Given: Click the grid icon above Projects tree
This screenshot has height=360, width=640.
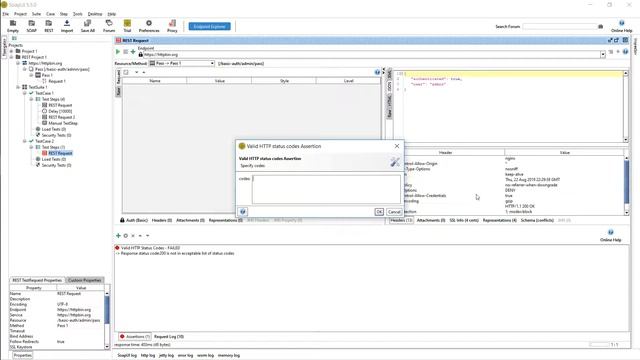Looking at the screenshot, I should pyautogui.click(x=14, y=38).
